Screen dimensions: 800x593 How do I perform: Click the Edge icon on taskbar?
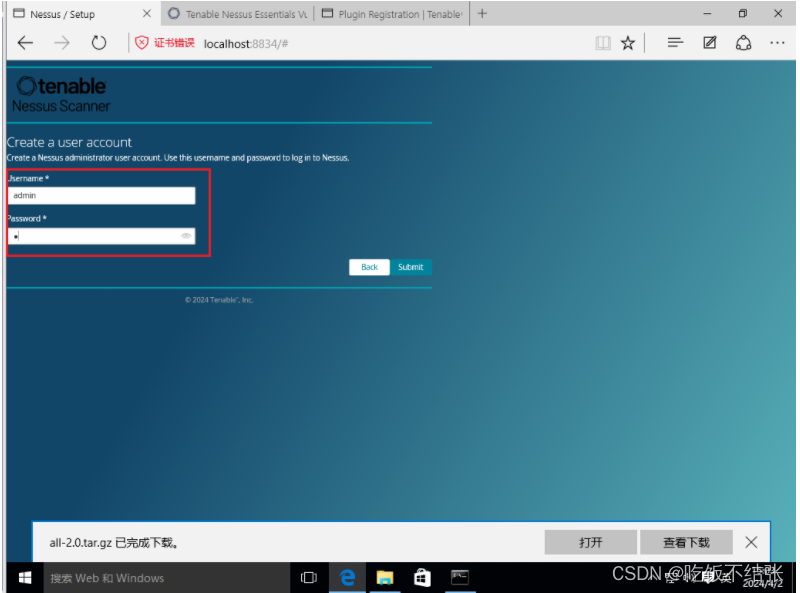347,578
